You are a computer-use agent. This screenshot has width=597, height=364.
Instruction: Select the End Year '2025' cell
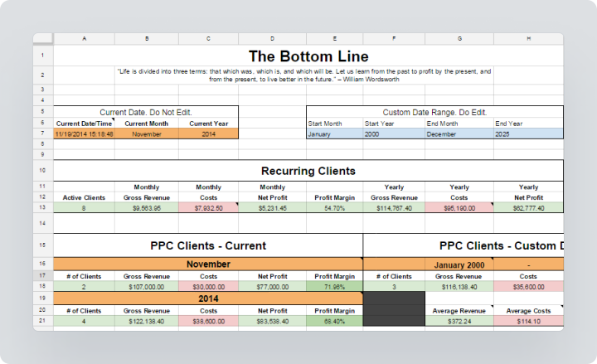click(x=528, y=133)
